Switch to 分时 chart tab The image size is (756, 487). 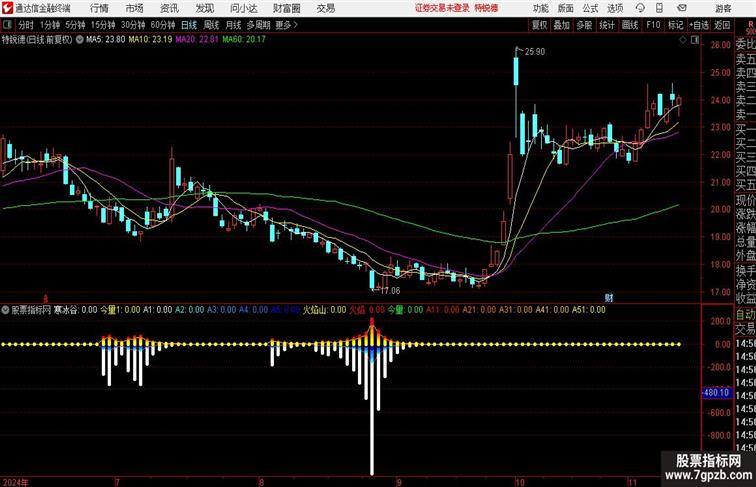point(26,25)
